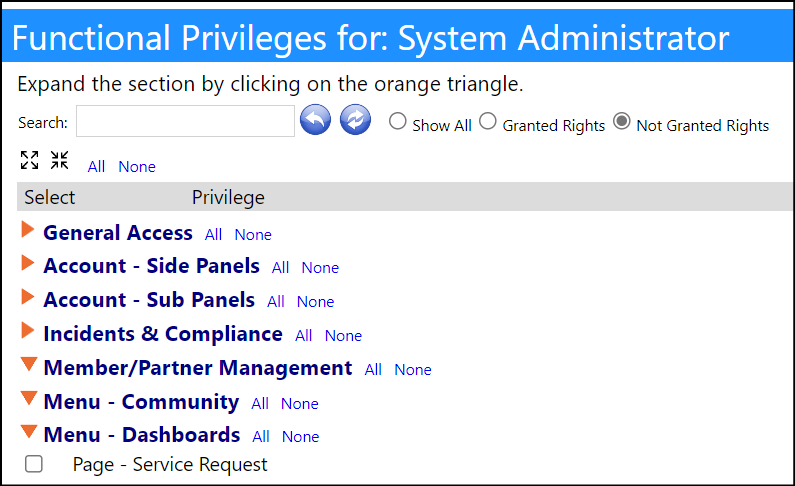
Task: Click the global None link above table
Action: (x=137, y=167)
